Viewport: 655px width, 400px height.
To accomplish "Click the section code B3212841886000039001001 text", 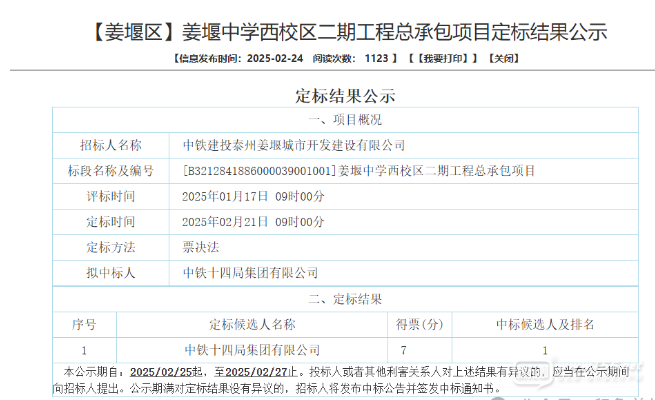I will click(x=259, y=171).
